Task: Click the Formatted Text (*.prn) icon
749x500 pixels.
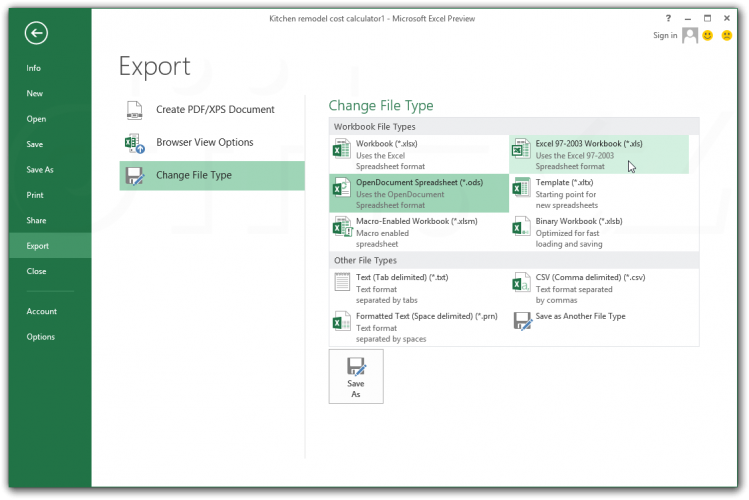Action: pos(342,321)
